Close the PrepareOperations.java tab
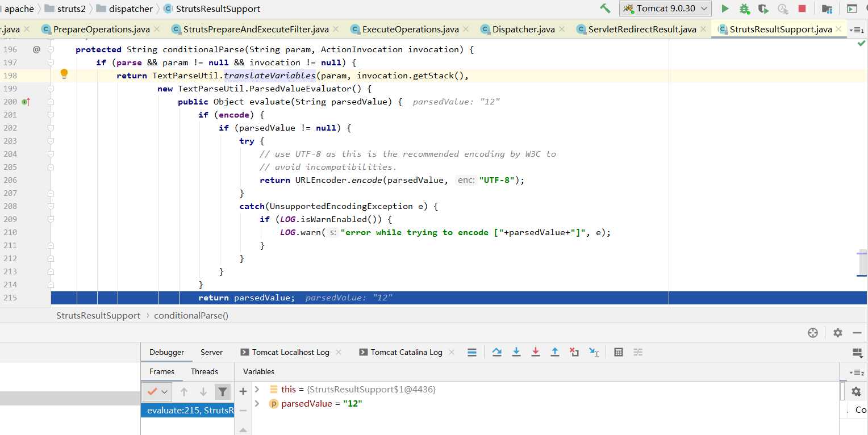868x435 pixels. point(157,29)
